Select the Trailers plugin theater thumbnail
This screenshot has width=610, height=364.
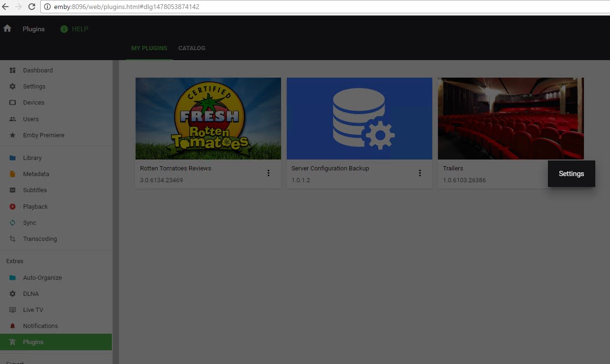coord(510,118)
